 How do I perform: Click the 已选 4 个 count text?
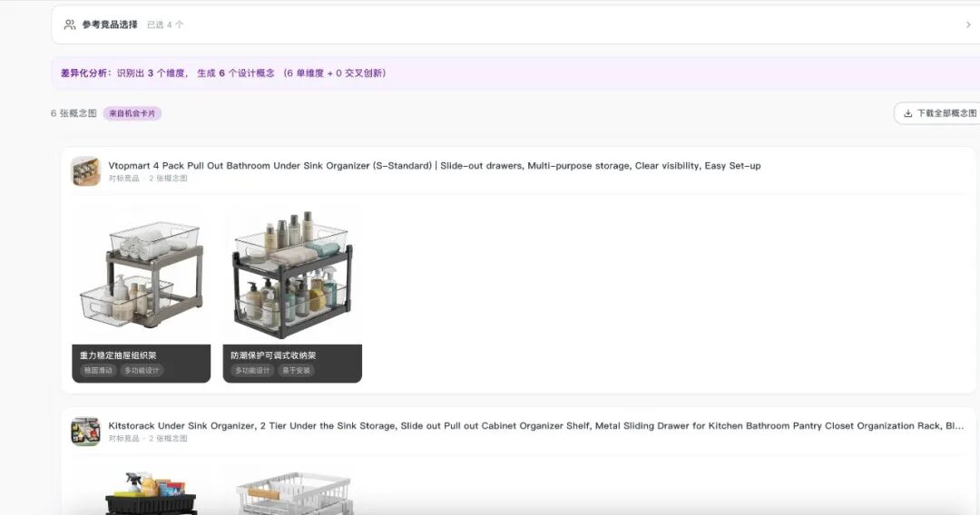click(x=165, y=25)
